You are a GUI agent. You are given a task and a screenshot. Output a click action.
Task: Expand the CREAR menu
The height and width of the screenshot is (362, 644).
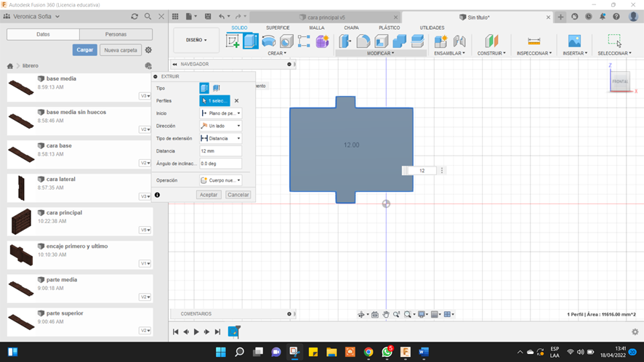click(x=277, y=53)
